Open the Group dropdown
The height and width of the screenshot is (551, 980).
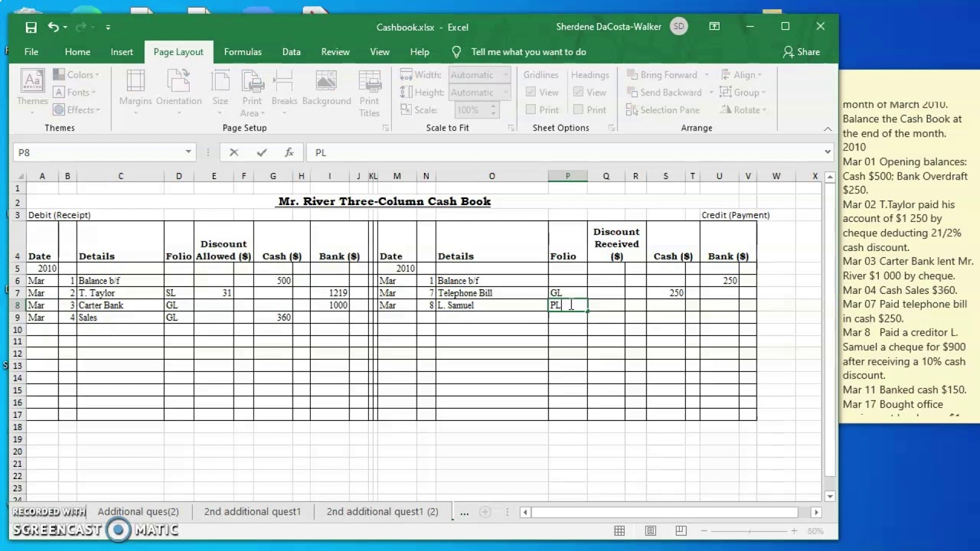pyautogui.click(x=743, y=93)
